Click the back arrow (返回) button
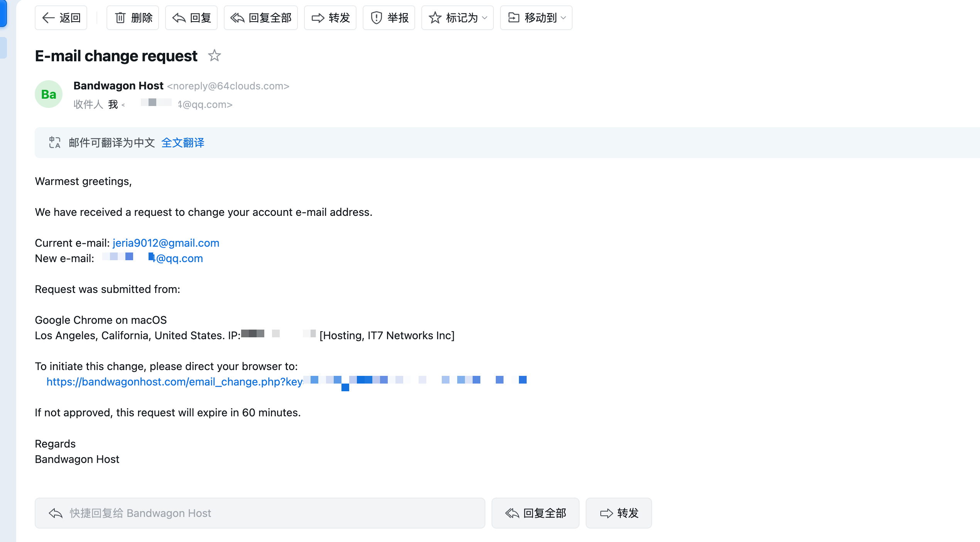980x542 pixels. tap(61, 18)
